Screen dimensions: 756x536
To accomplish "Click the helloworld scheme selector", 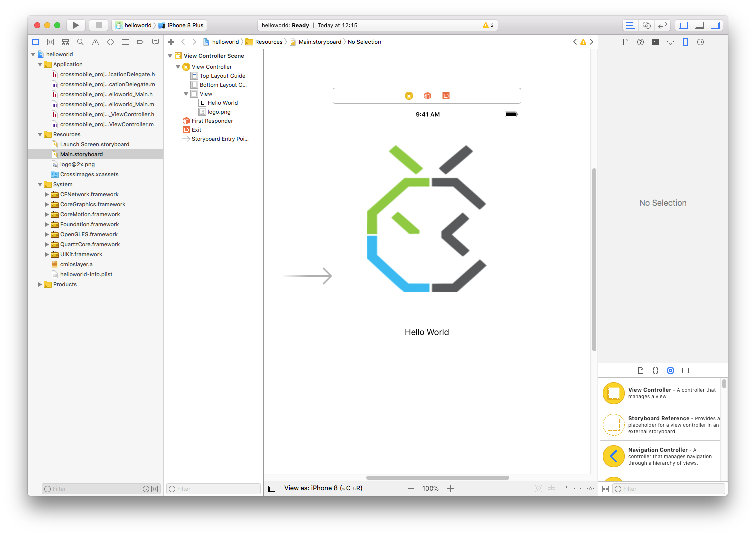I will point(133,25).
